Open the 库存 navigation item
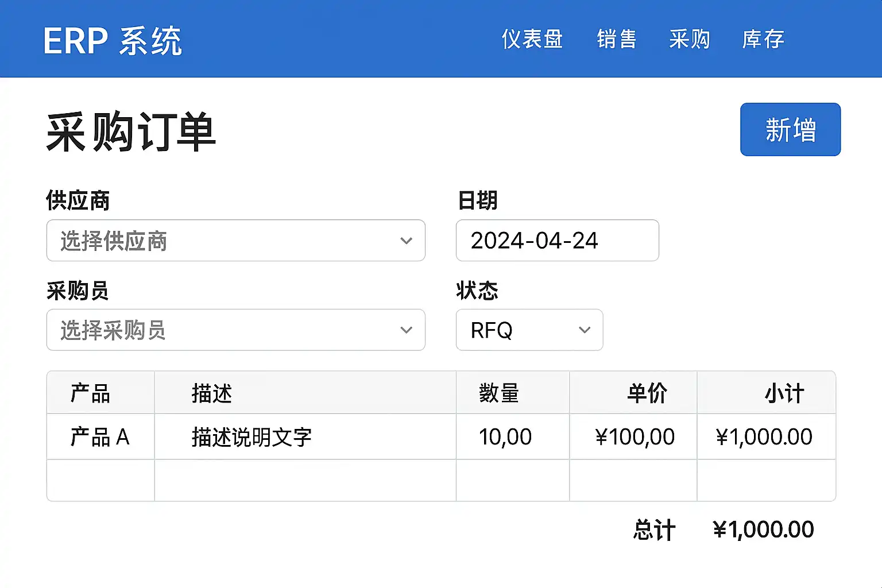This screenshot has width=882, height=588. pos(763,39)
